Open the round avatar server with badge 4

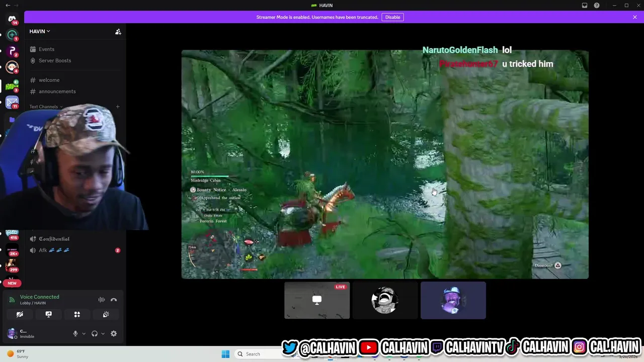12,67
